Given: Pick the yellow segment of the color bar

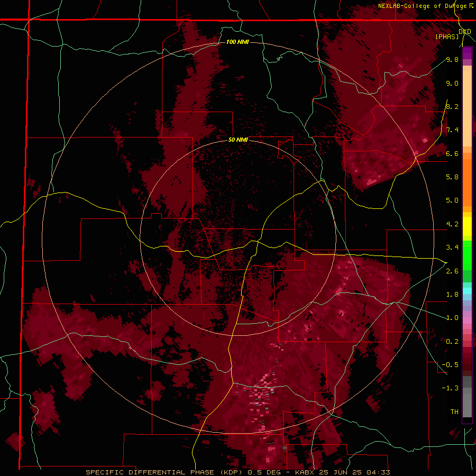Looking at the screenshot, I should pyautogui.click(x=467, y=226).
